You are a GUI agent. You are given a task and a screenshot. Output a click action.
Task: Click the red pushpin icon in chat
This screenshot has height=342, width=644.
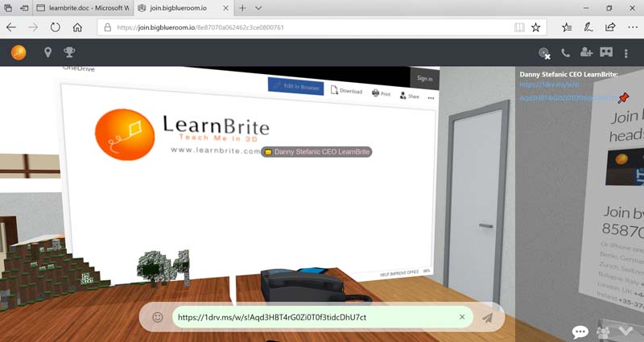pyautogui.click(x=623, y=97)
